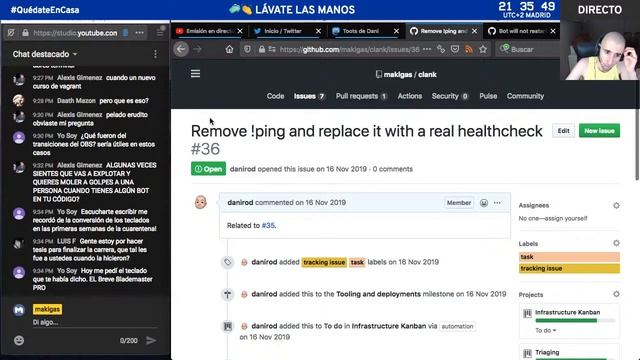Click danirod's avatar next to comment
The height and width of the screenshot is (360, 640).
pos(200,202)
